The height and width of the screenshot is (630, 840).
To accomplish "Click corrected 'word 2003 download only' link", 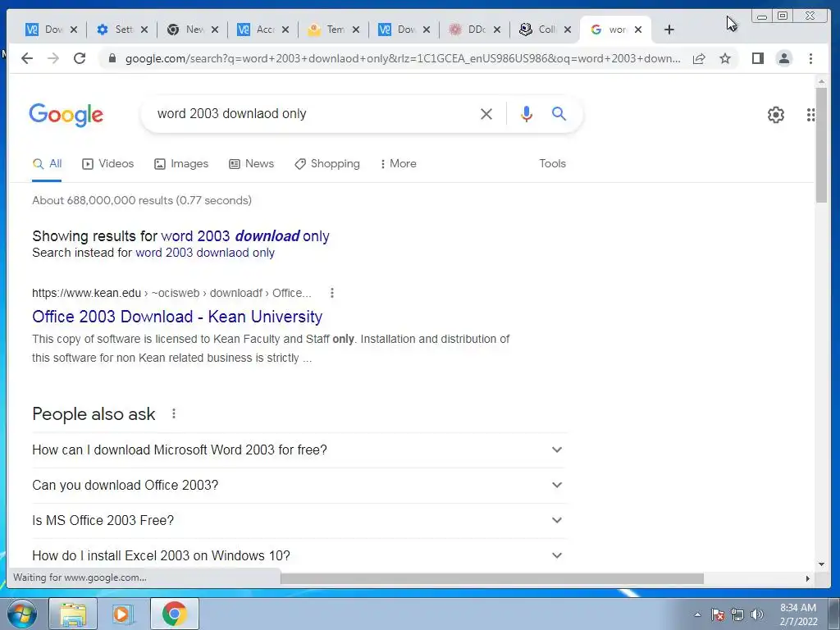I will click(245, 236).
